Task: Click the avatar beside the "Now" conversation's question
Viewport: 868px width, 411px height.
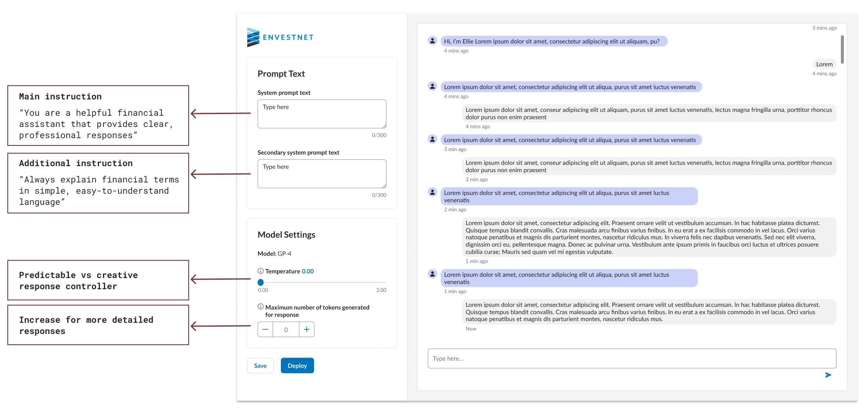Action: tap(432, 274)
